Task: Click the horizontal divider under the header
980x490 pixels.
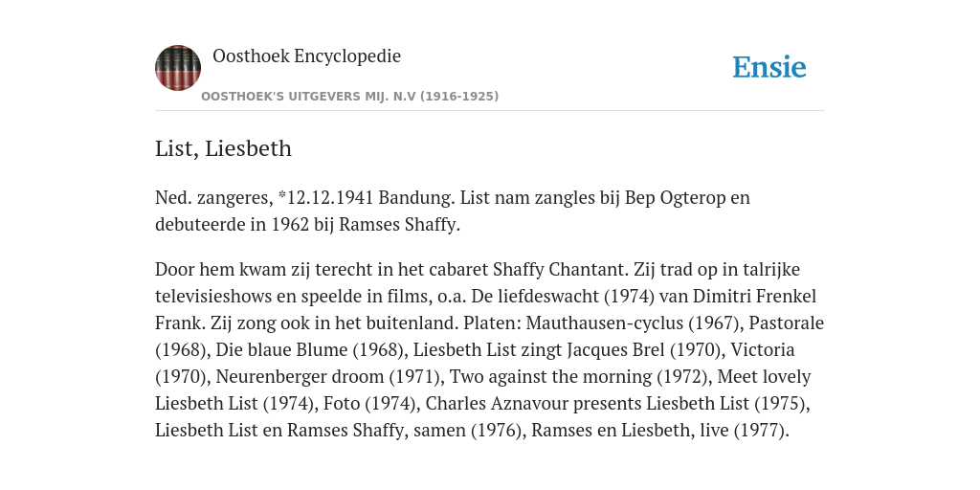Action: pos(490,111)
